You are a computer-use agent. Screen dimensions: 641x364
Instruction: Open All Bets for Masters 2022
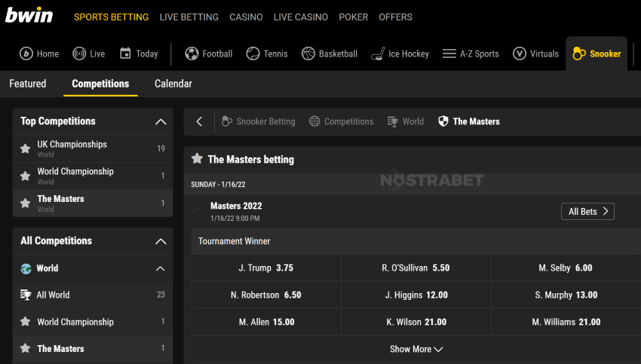[588, 211]
